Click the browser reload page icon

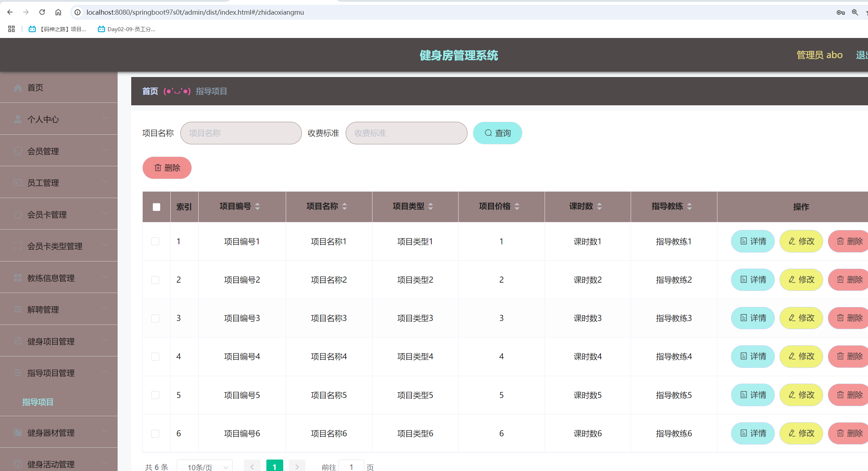42,12
